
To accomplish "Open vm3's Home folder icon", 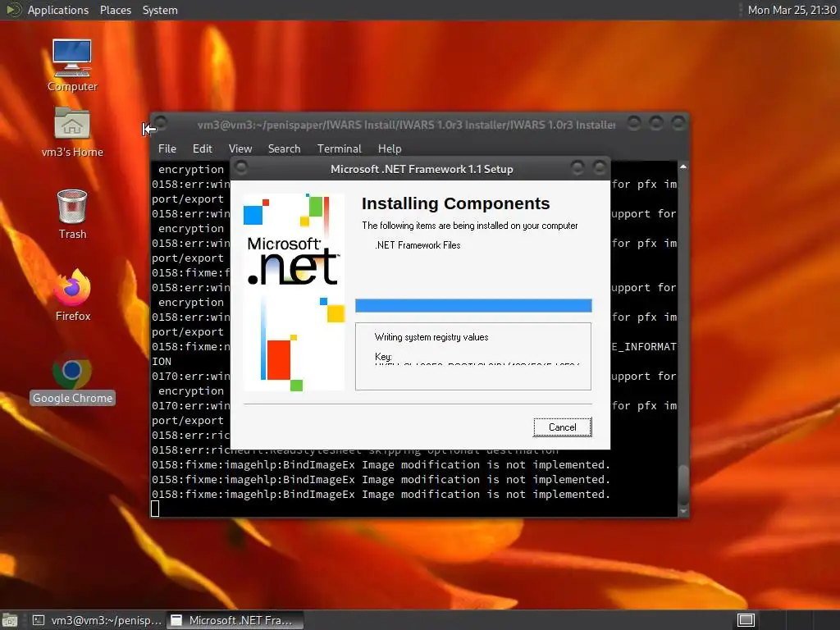I will 72,132.
